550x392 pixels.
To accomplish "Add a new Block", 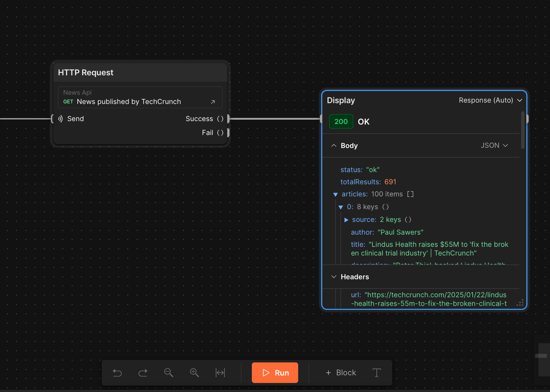I will click(341, 373).
